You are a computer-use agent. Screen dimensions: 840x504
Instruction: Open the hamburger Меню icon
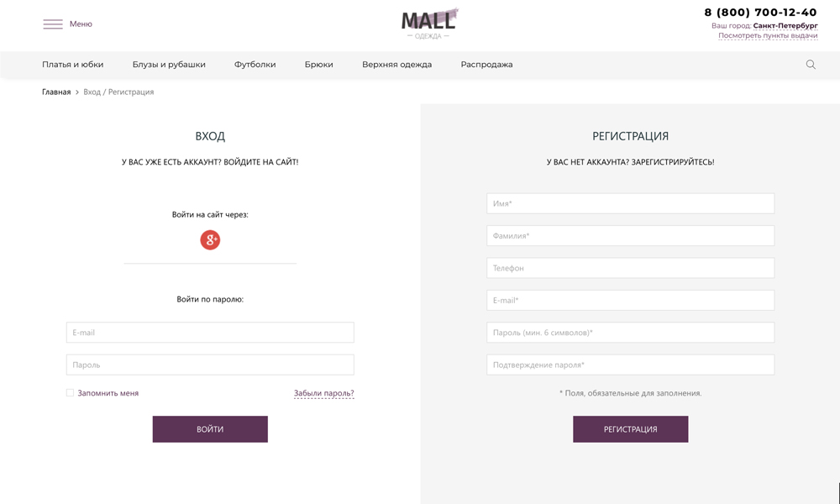point(52,24)
